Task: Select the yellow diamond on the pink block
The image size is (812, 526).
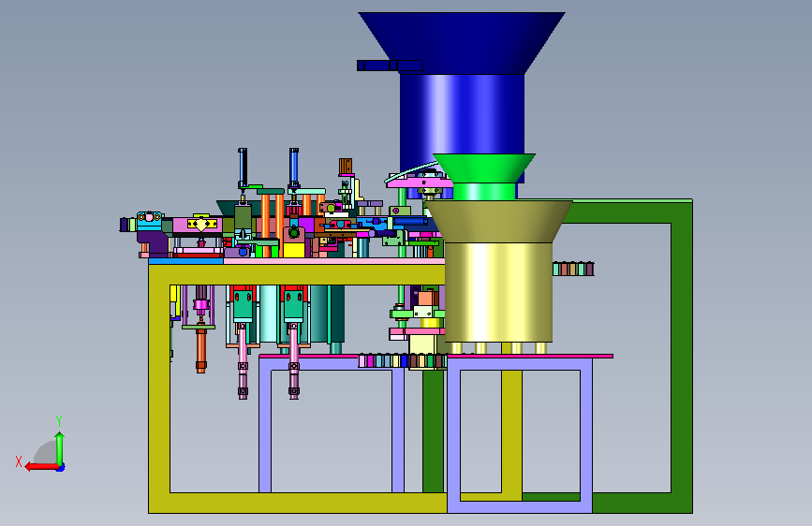Action: click(201, 225)
